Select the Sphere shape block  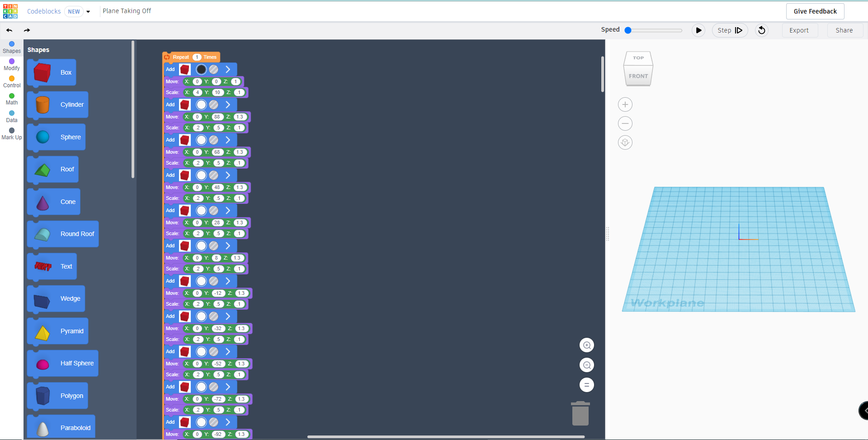[56, 137]
